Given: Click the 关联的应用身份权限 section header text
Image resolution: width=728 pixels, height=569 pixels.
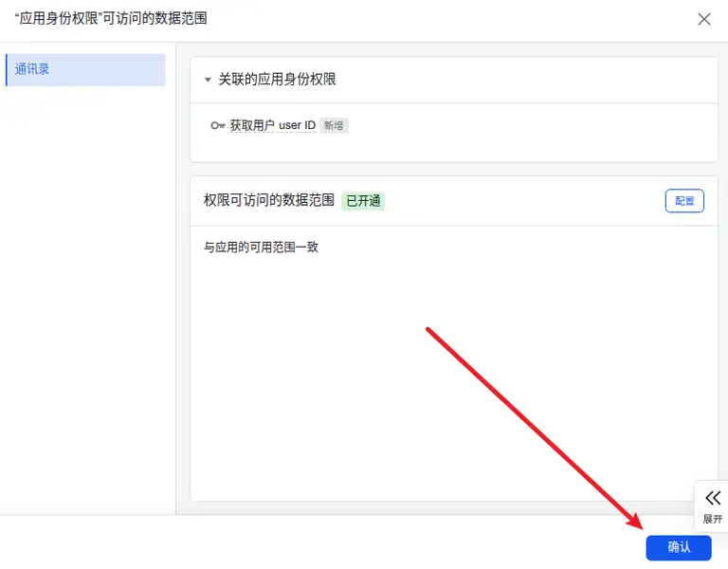Looking at the screenshot, I should pyautogui.click(x=277, y=80).
